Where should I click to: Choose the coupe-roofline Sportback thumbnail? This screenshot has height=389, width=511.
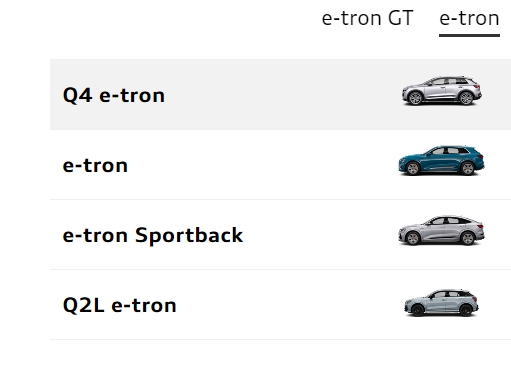441,231
